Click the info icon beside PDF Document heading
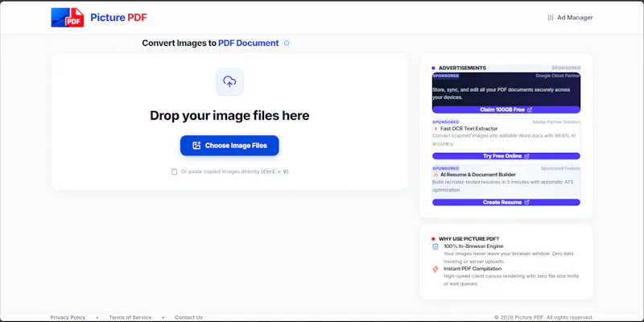 coord(287,43)
